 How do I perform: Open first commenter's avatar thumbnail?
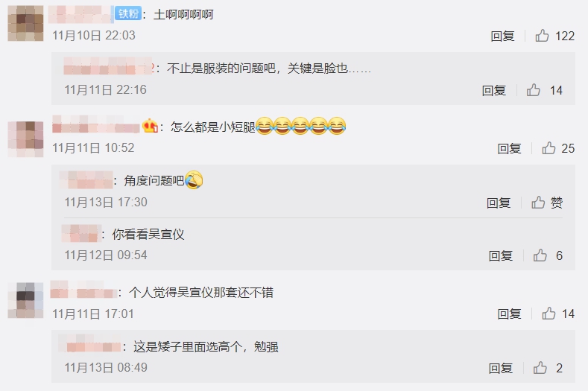(25, 23)
